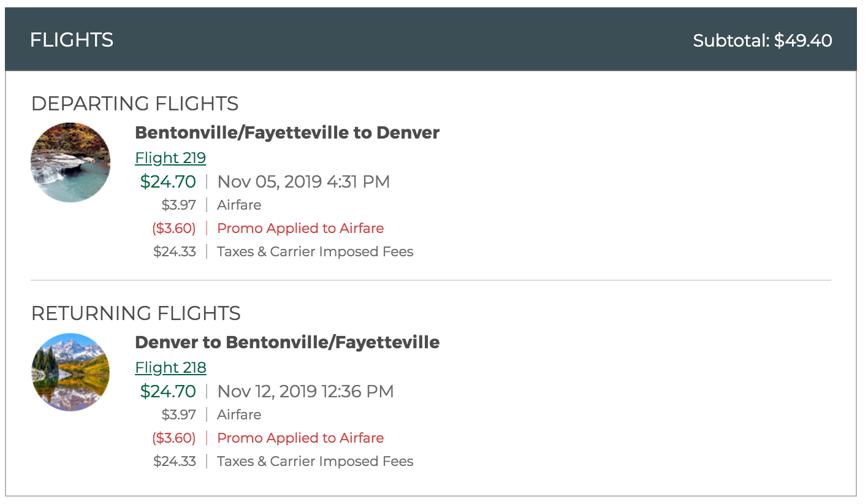The height and width of the screenshot is (504, 868).
Task: Click the Subtotal: $49.40 amount
Action: [x=763, y=40]
